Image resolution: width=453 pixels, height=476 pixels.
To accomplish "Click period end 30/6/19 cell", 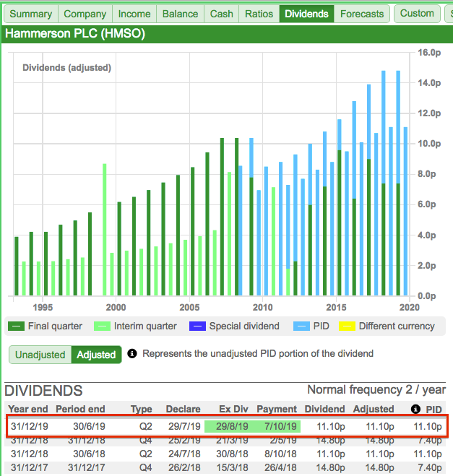I will point(89,426).
